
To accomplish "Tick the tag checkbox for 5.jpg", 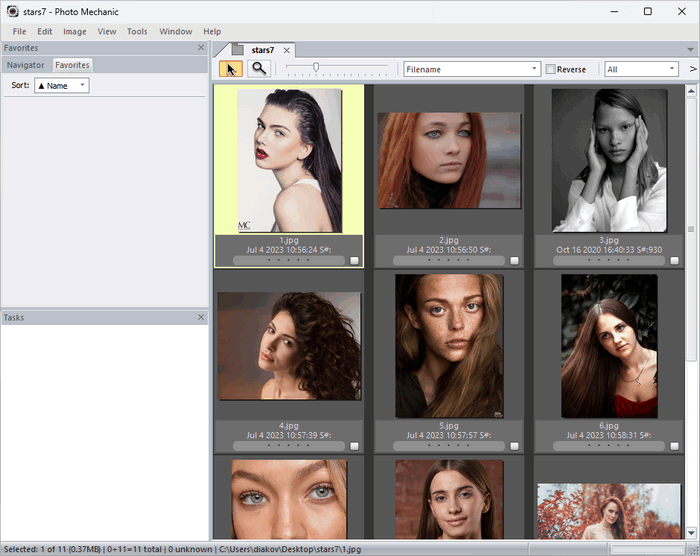I will [x=514, y=446].
